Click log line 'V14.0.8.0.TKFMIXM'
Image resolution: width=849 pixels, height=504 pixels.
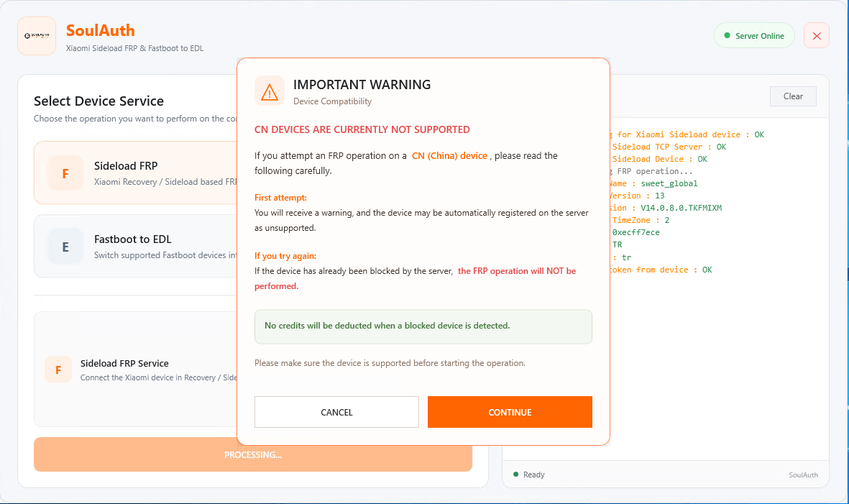coord(682,208)
